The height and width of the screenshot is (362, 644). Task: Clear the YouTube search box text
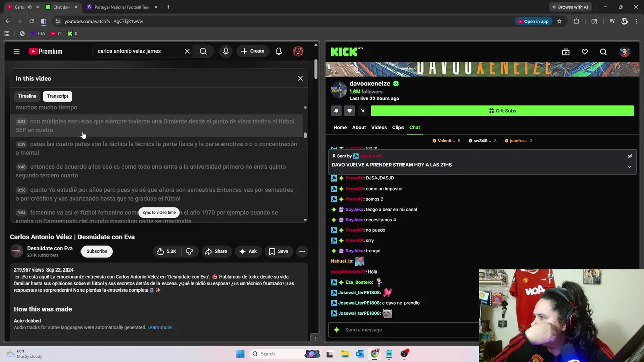[x=187, y=51]
